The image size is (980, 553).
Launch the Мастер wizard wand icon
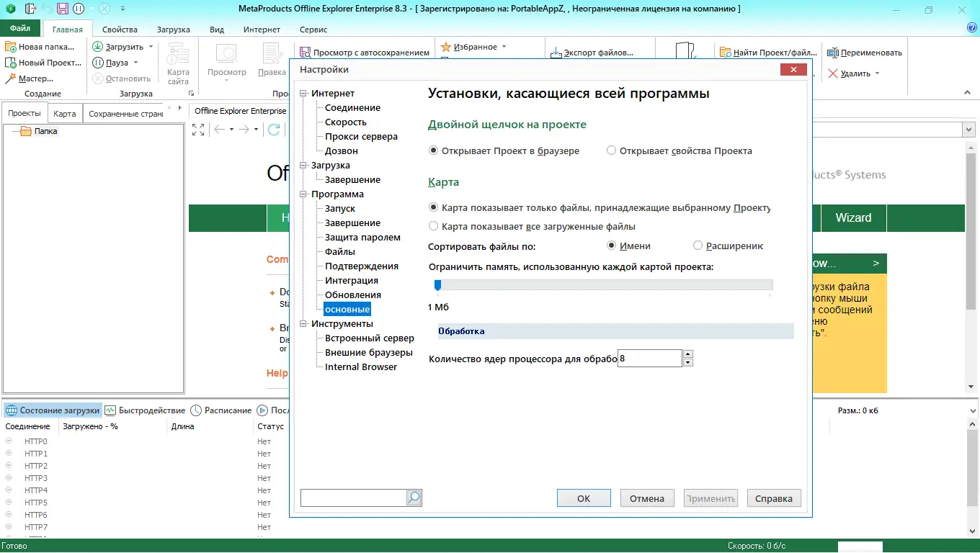11,78
